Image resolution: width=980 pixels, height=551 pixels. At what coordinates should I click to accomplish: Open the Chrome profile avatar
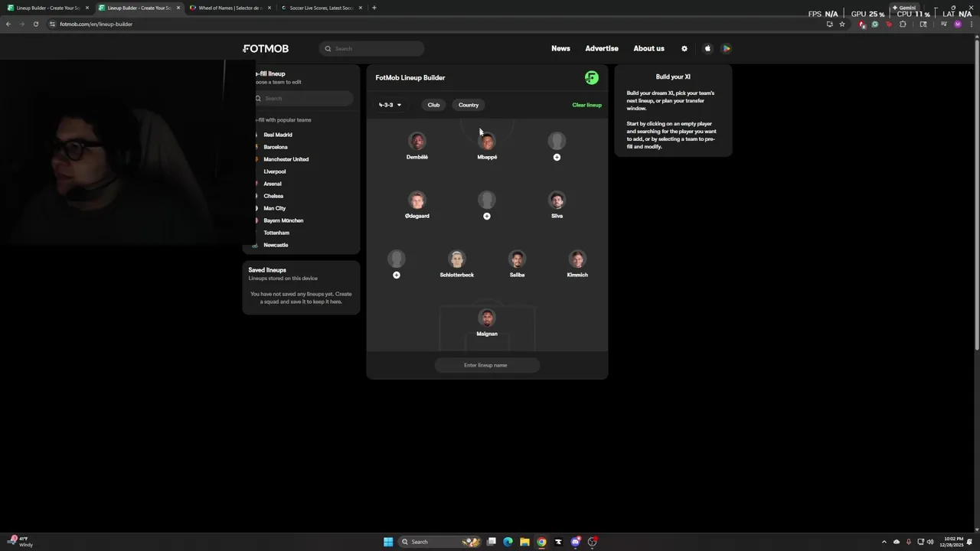(957, 24)
